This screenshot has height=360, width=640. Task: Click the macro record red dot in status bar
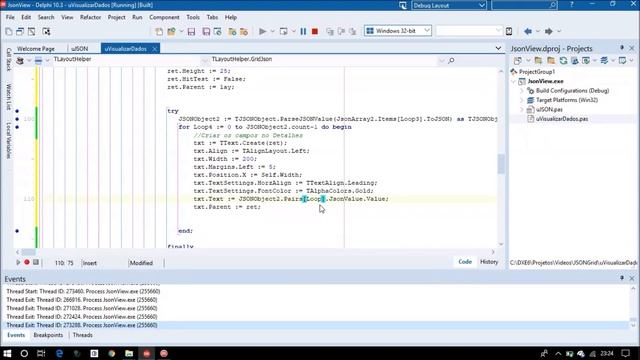click(27, 262)
